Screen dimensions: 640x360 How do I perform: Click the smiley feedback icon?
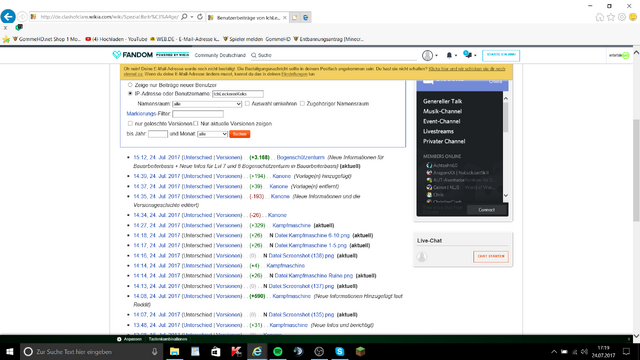pyautogui.click(x=633, y=17)
